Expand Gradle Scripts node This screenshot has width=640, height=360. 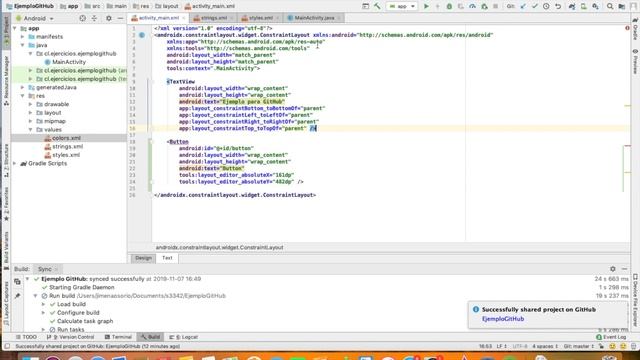(15, 163)
